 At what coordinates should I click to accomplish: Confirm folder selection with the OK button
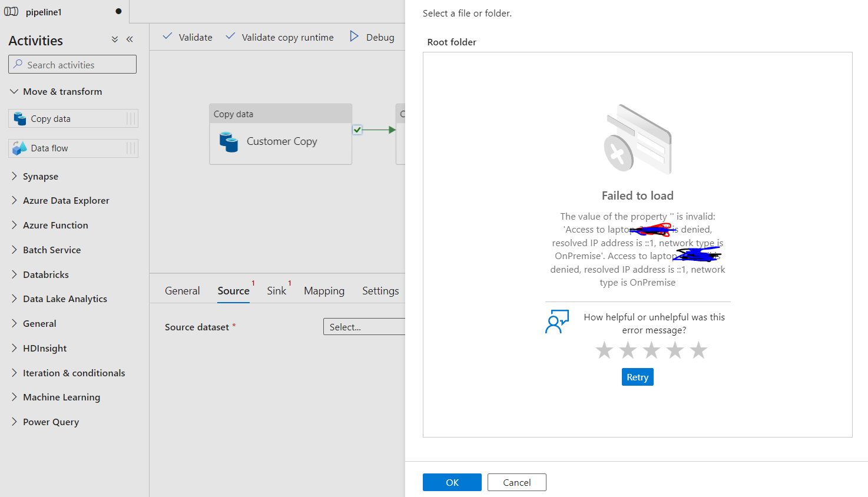[x=452, y=482]
